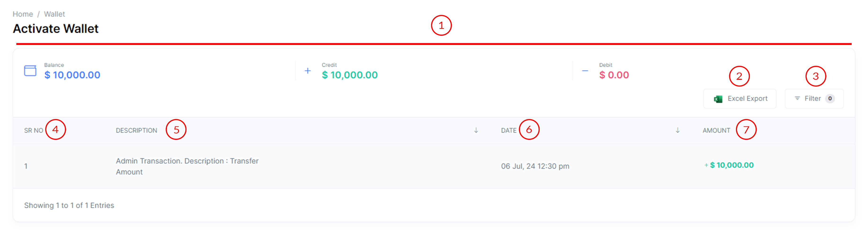This screenshot has height=230, width=868.
Task: Click the blue plus Credit icon
Action: 308,71
